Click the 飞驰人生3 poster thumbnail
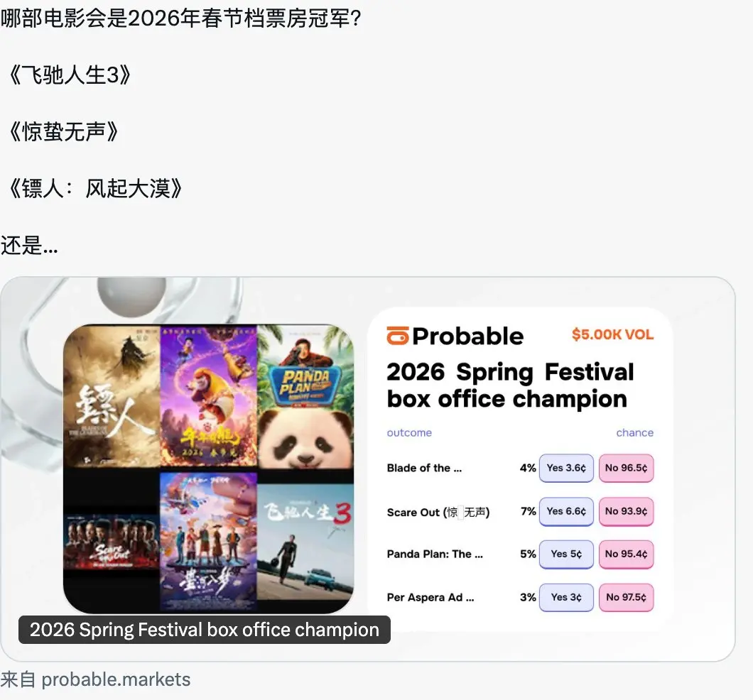 coord(305,542)
